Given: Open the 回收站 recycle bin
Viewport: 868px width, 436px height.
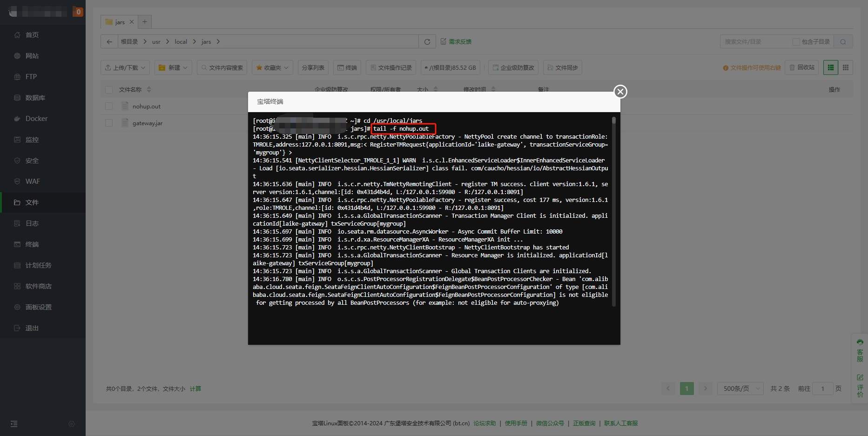Looking at the screenshot, I should pyautogui.click(x=802, y=67).
